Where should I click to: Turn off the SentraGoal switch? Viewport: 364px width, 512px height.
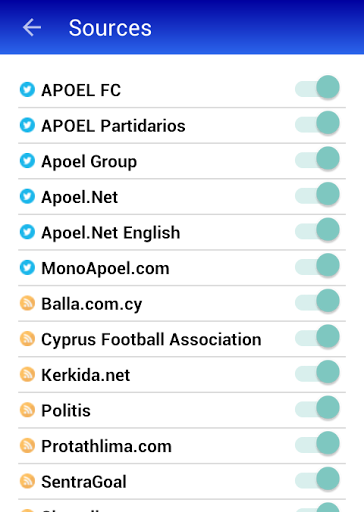(317, 480)
